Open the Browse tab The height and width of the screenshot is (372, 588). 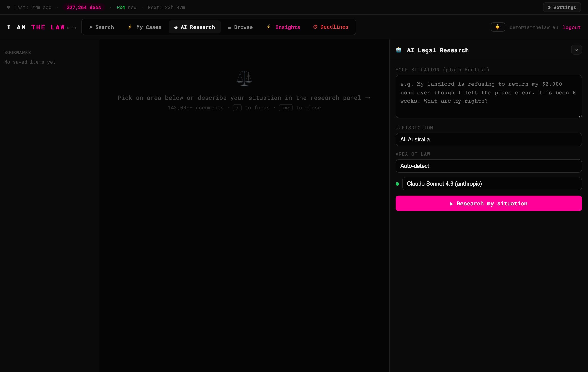coord(240,27)
